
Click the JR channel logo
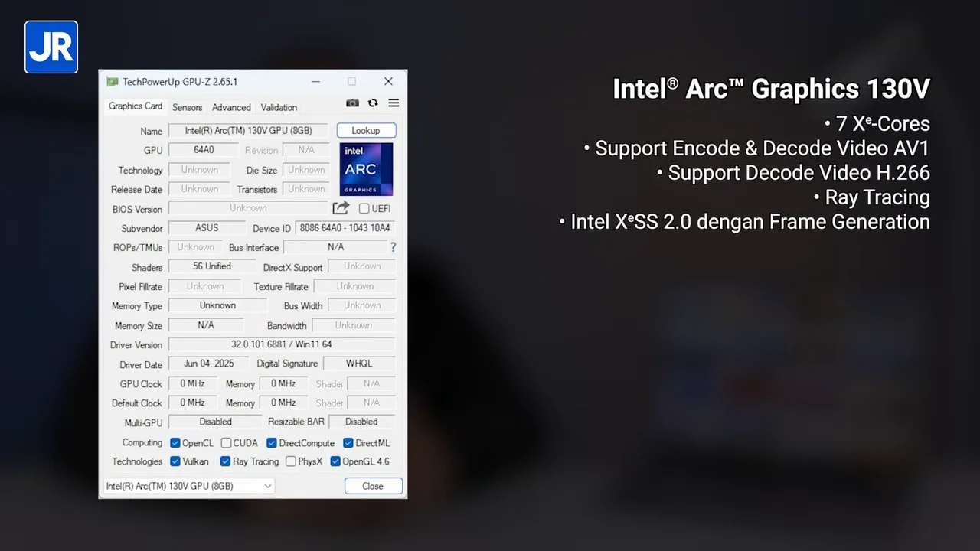coord(51,47)
